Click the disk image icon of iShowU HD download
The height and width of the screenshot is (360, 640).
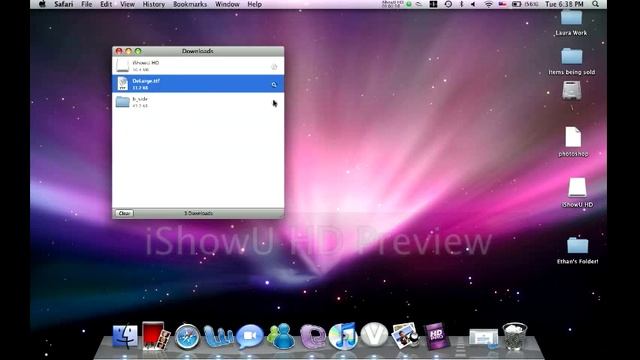[122, 65]
